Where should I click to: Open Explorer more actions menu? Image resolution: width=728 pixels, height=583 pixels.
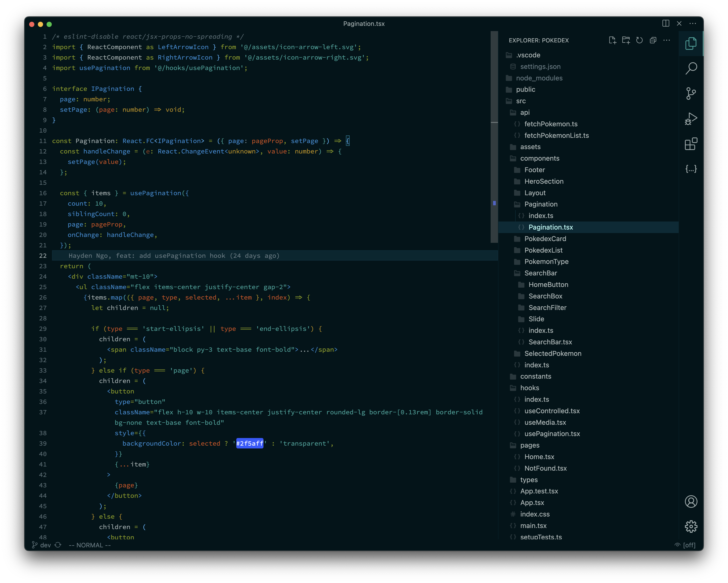(667, 40)
